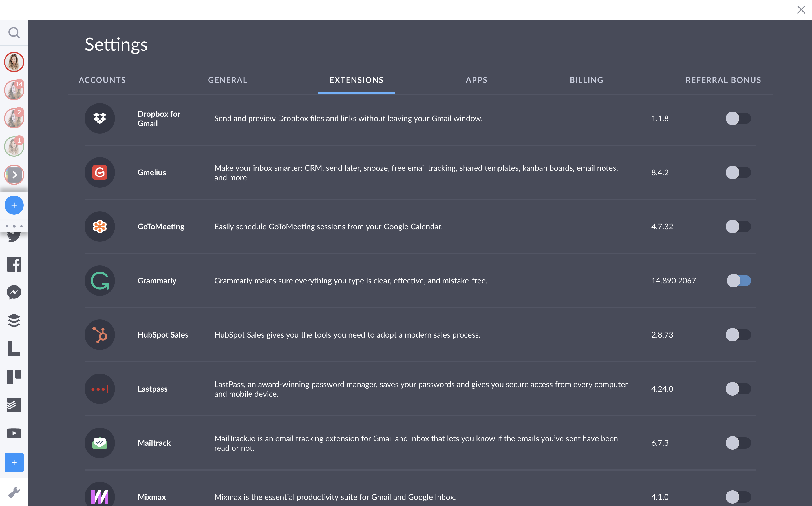Switch to the General tab
Viewport: 812px width, 506px height.
[x=228, y=80]
